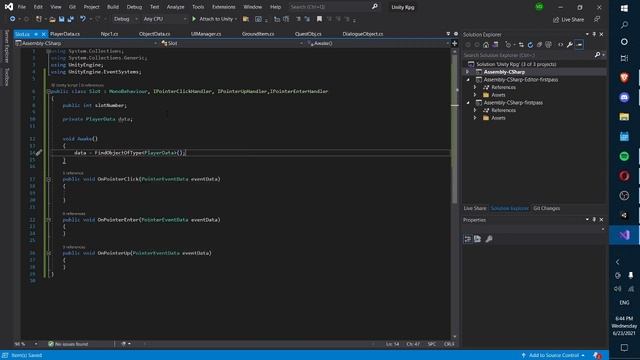Switch to the PlayerData.cs tab
640x360 pixels.
point(65,34)
